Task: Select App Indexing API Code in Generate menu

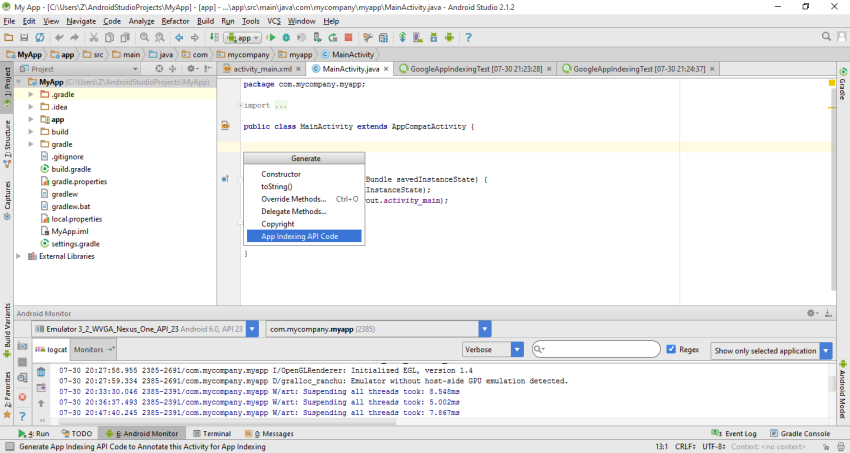Action: [x=304, y=236]
